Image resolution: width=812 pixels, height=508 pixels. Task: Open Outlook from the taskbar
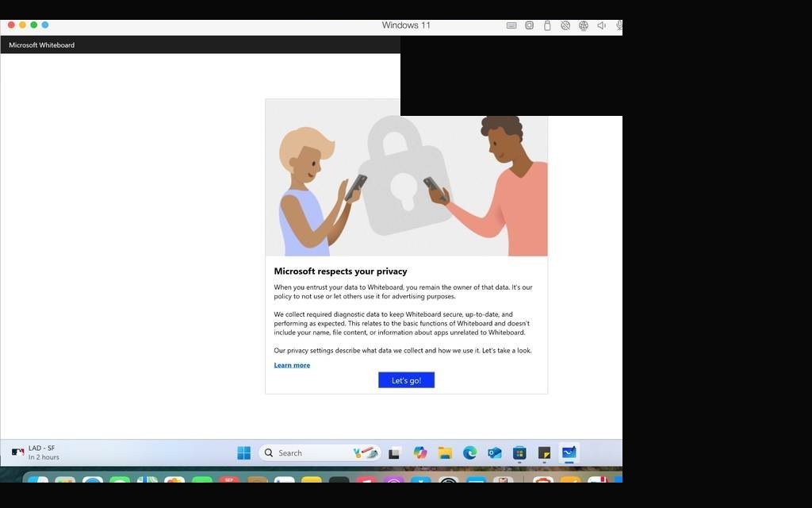pyautogui.click(x=495, y=452)
